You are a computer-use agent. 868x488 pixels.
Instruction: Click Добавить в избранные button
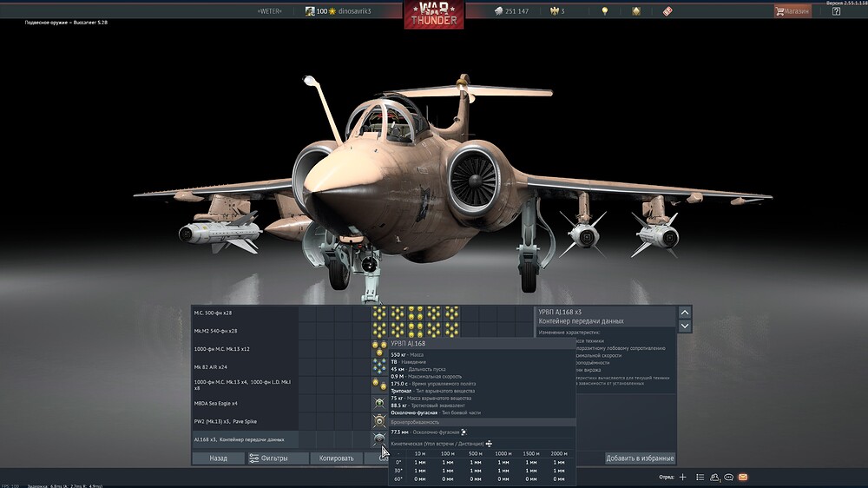[x=640, y=458]
